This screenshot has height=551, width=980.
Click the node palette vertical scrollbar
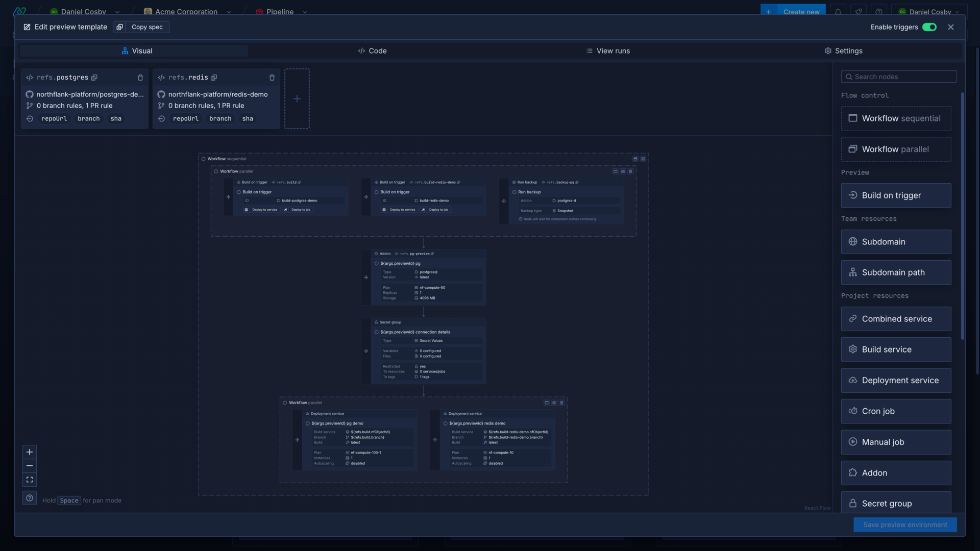(962, 216)
